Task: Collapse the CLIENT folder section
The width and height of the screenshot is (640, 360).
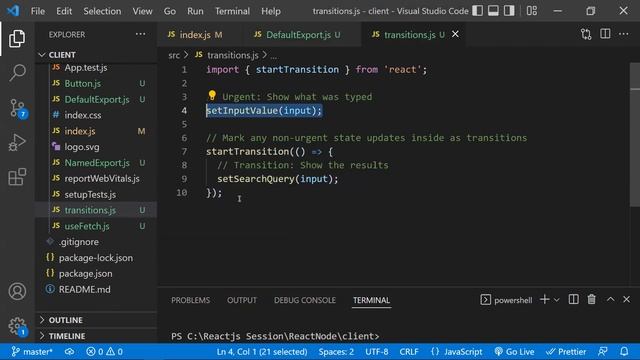Action: coord(96,55)
